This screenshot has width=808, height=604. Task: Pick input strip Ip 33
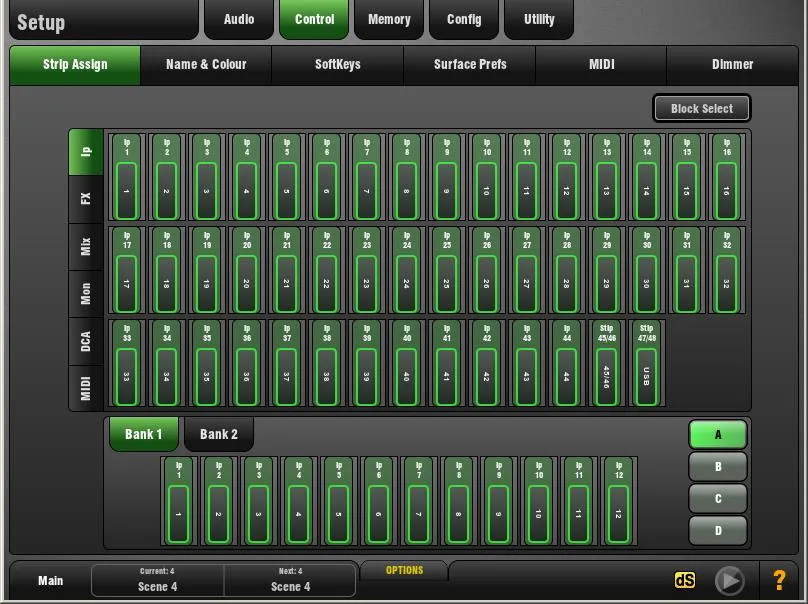pos(127,363)
